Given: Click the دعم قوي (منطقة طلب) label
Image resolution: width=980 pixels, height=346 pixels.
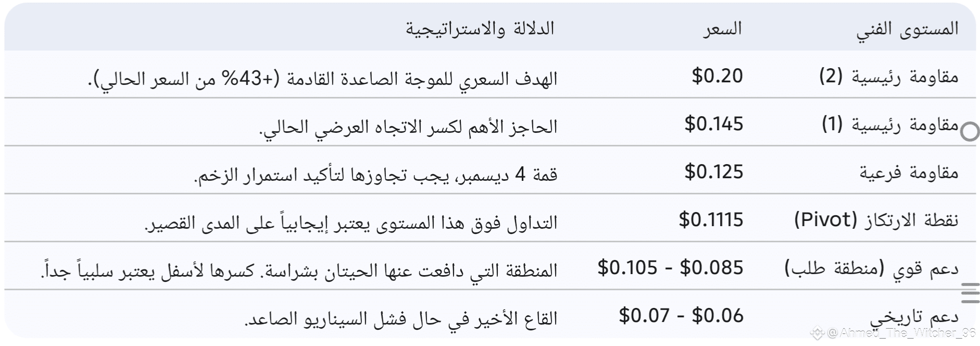Looking at the screenshot, I should pyautogui.click(x=871, y=268).
